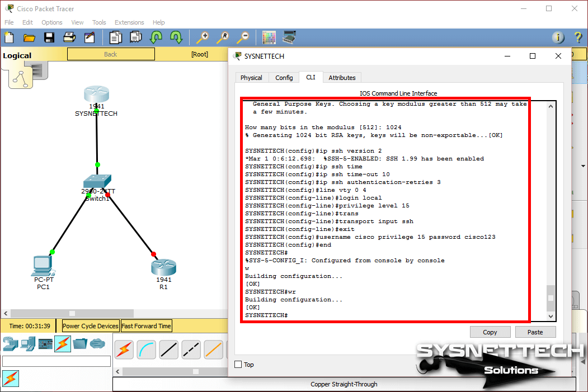The image size is (588, 392).
Task: Open the Attributes tab
Action: 342,78
